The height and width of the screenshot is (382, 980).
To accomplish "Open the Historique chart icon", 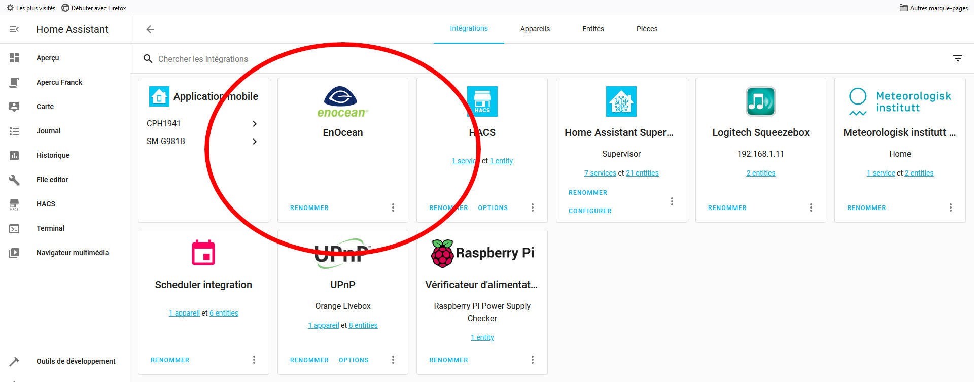I will click(x=14, y=155).
